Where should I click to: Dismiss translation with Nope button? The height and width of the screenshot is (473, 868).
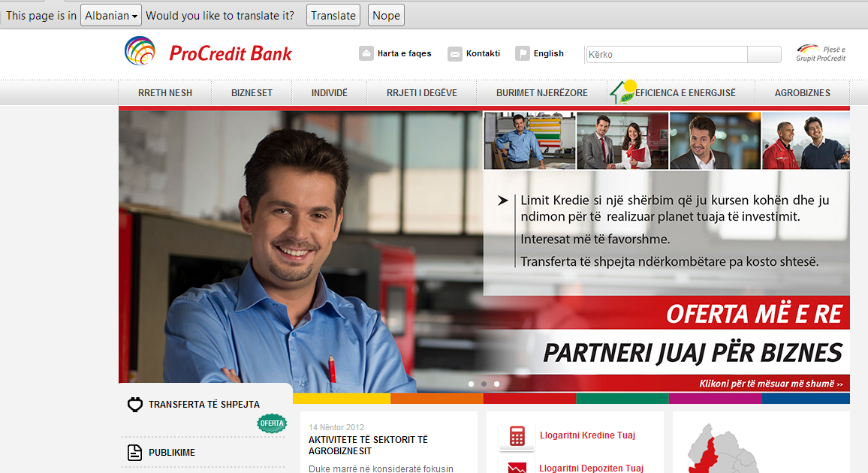tap(386, 16)
